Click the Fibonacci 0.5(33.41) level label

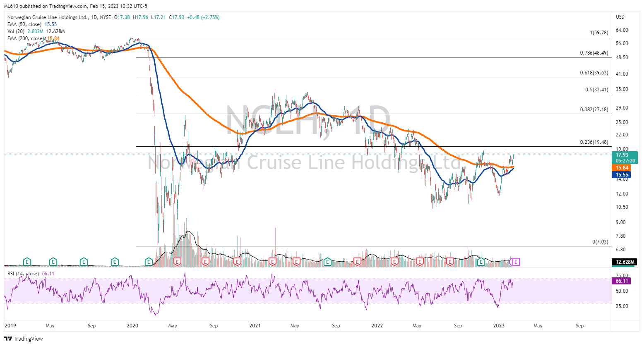click(x=596, y=90)
